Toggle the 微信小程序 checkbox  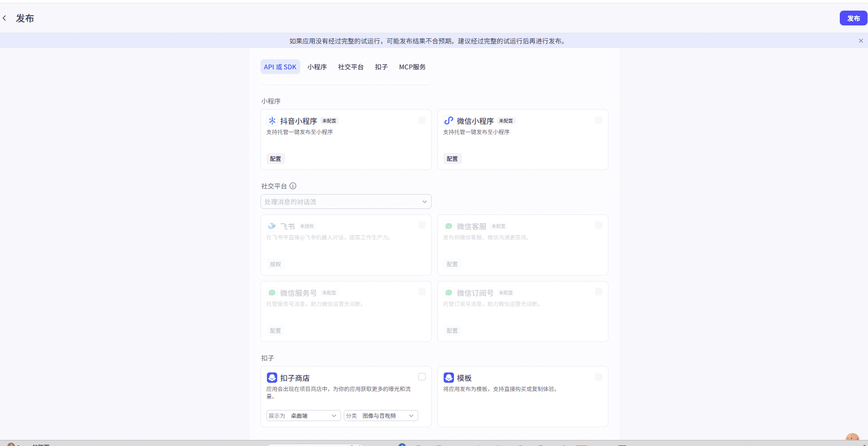pyautogui.click(x=598, y=120)
